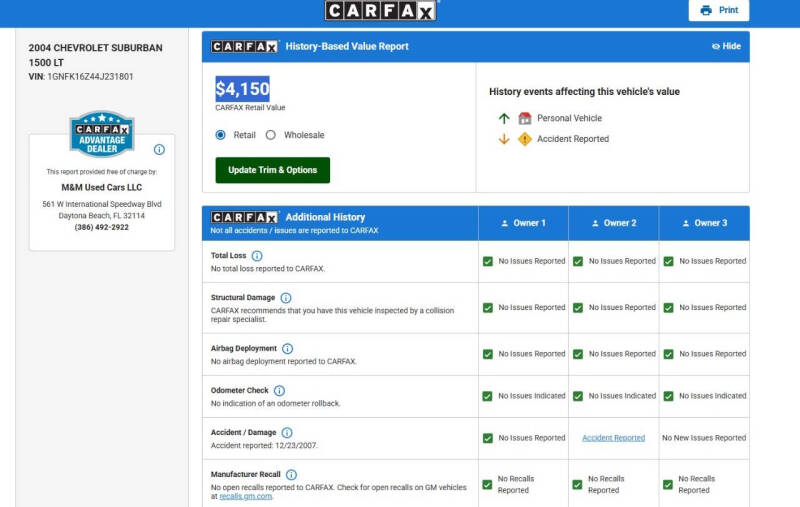Viewport: 800px width, 507px height.
Task: Click the Owner 1 column header
Action: (x=523, y=223)
